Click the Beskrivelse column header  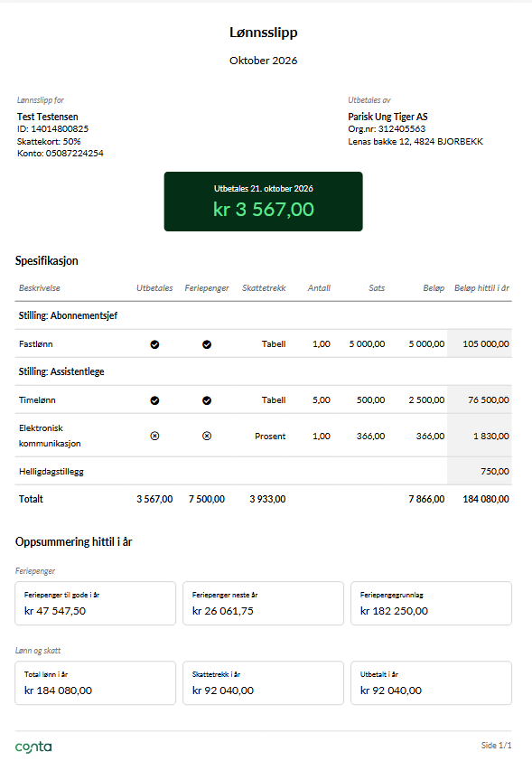[x=40, y=287]
